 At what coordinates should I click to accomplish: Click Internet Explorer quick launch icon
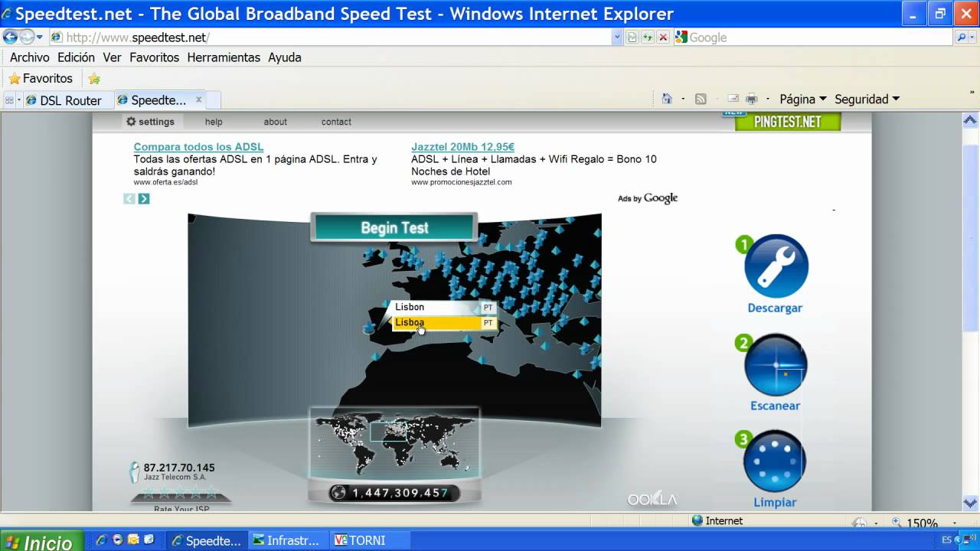[x=101, y=540]
